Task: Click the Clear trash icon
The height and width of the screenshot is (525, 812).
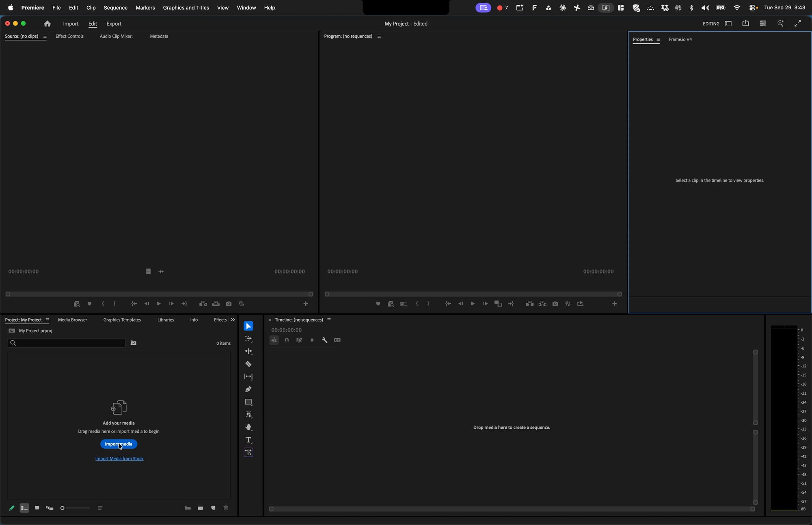Action: click(x=226, y=508)
